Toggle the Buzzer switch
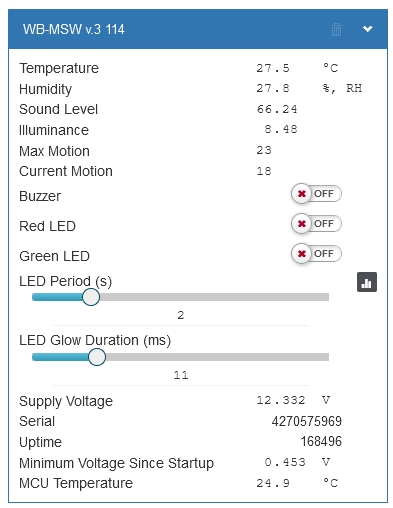Viewport: 393px width, 508px height. [x=316, y=194]
